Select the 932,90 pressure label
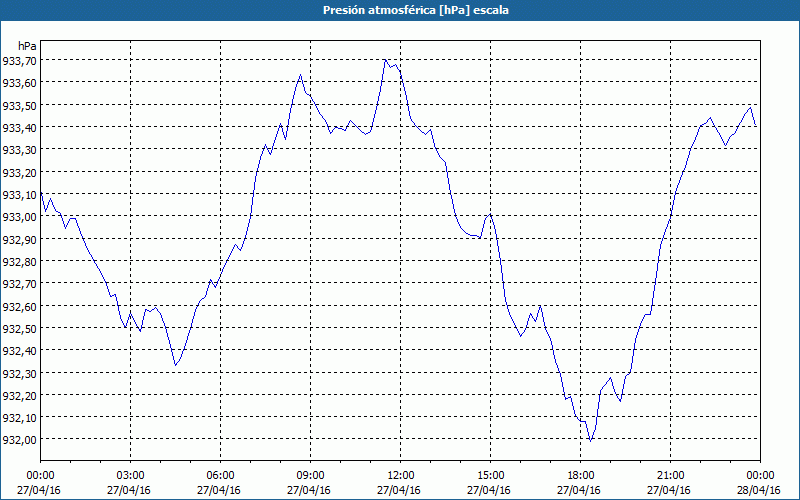The height and width of the screenshot is (500, 800). point(19,239)
